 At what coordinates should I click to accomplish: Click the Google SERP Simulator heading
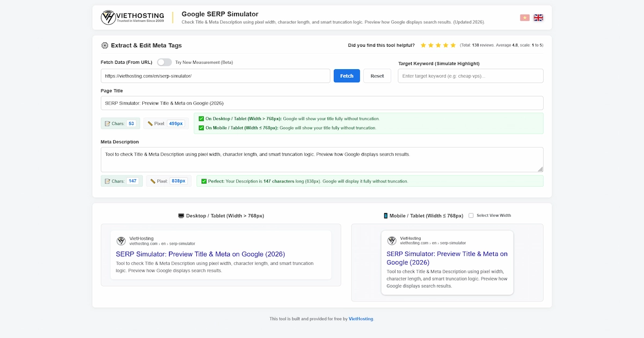220,14
